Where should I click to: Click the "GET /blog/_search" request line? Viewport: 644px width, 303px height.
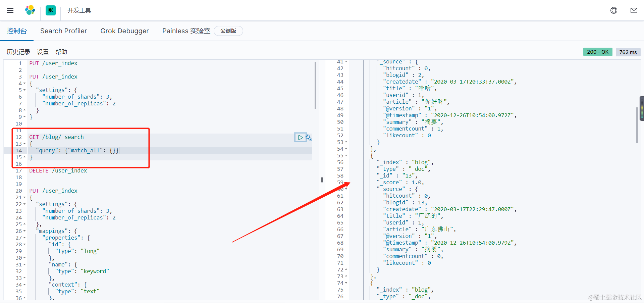[x=56, y=137]
